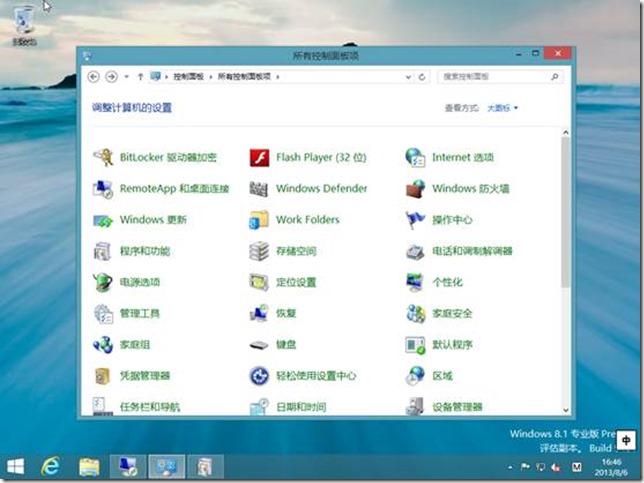Click the scrollbar down arrow
The width and height of the screenshot is (644, 483).
coord(566,410)
